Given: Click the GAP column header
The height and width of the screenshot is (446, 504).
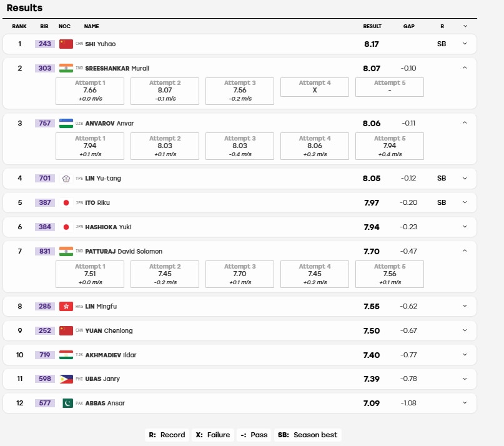Looking at the screenshot, I should 409,26.
